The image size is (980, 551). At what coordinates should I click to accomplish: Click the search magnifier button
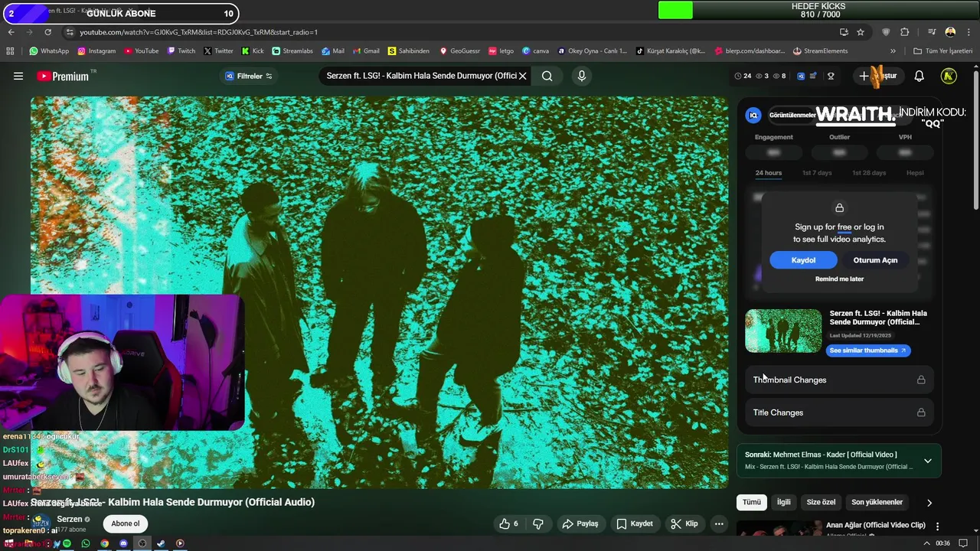547,76
